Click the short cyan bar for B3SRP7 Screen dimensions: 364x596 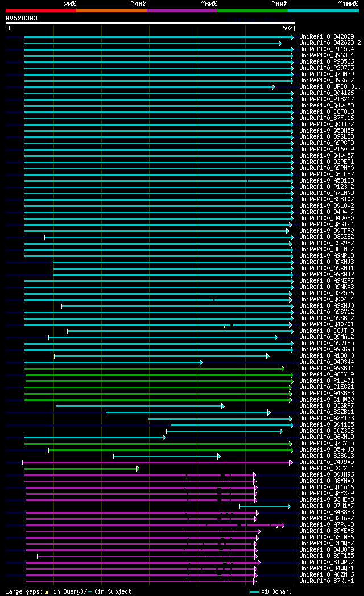click(x=140, y=406)
